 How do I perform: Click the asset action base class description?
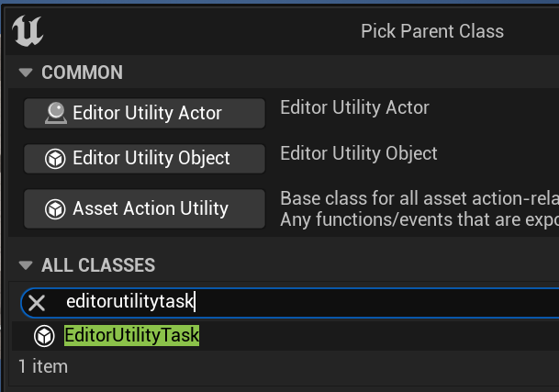click(419, 209)
